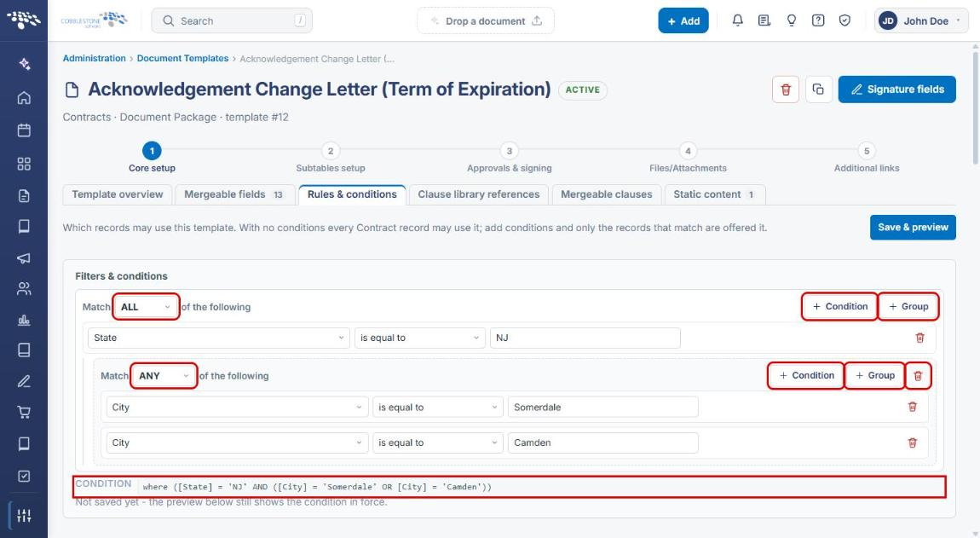Edit the NJ value field
980x538 pixels.
[x=585, y=338]
